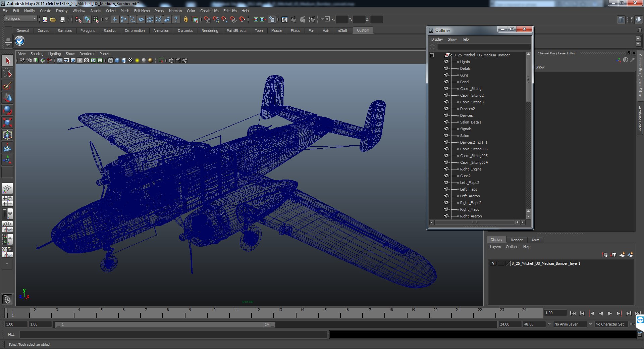Toggle use all lights yellow sphere

tap(137, 60)
